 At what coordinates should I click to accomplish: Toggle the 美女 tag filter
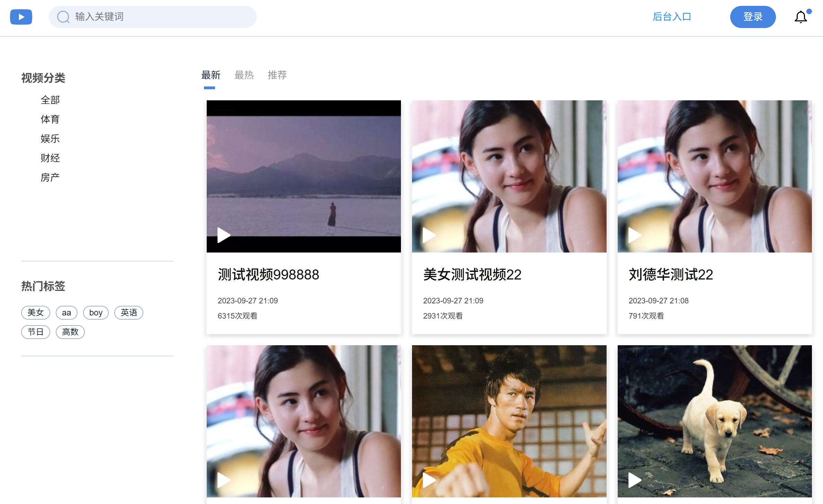tap(36, 312)
